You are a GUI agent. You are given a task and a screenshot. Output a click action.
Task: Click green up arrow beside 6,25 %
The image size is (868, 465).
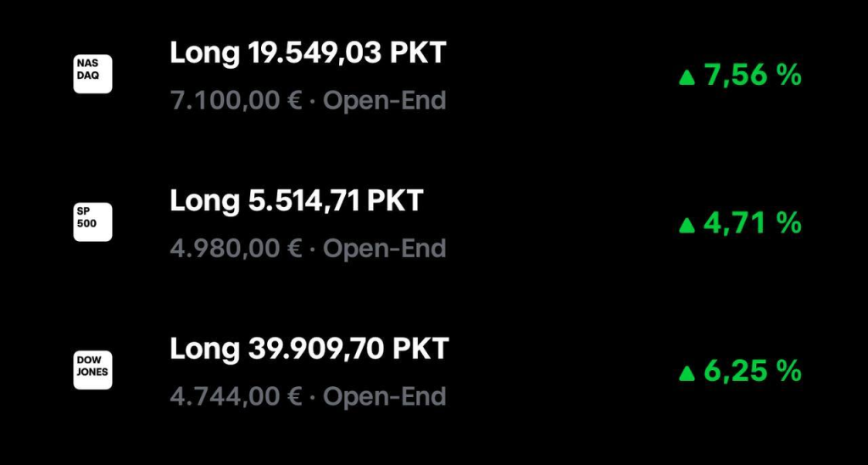tap(687, 373)
